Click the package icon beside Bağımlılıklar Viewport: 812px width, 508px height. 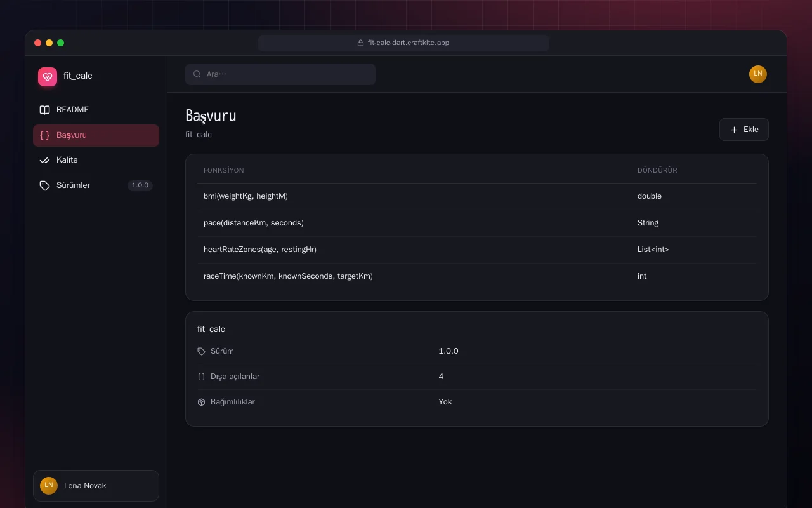coord(202,402)
